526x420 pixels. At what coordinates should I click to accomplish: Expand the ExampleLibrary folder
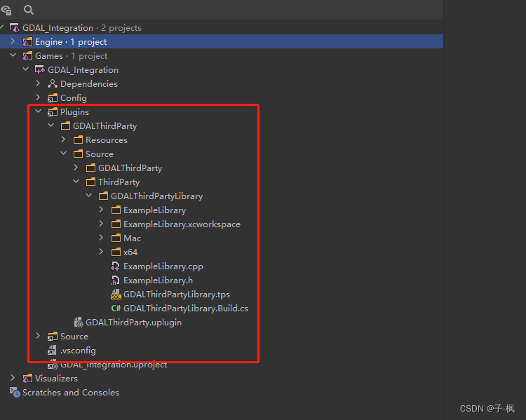coord(101,210)
